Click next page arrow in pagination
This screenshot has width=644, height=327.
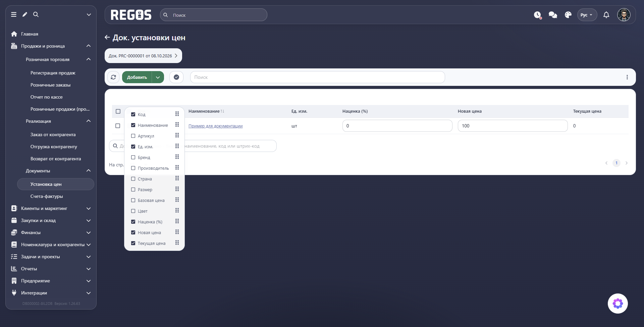pyautogui.click(x=627, y=163)
